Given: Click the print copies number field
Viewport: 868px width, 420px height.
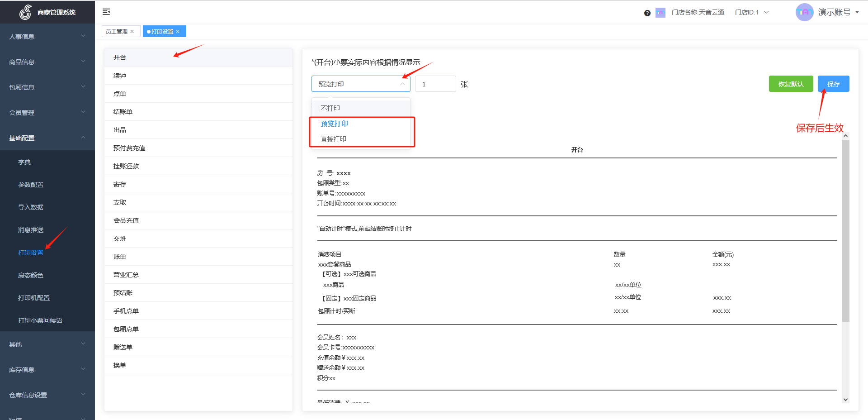Looking at the screenshot, I should click(x=435, y=84).
